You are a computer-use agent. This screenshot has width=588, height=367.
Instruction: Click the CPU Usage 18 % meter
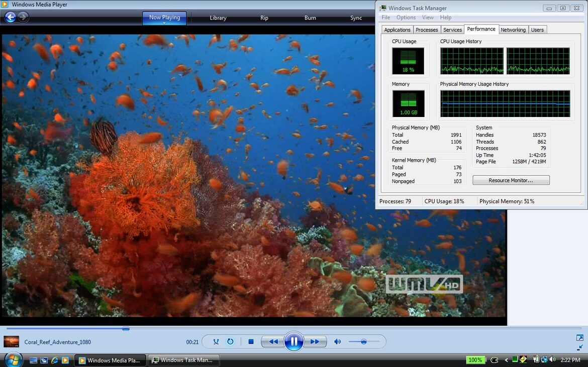[408, 61]
